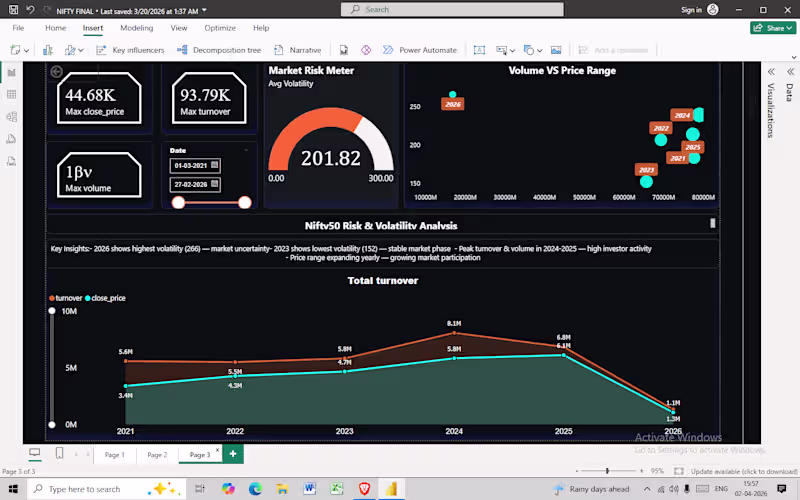The image size is (800, 500).
Task: Click the zoom slider in status bar
Action: coord(607,471)
